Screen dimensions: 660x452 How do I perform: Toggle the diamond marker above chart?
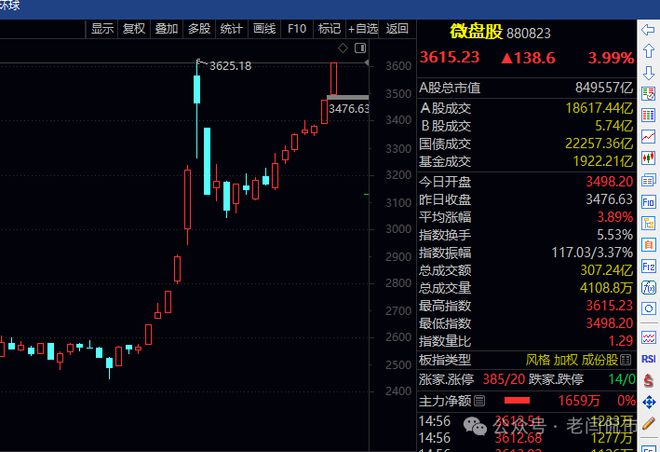point(343,47)
